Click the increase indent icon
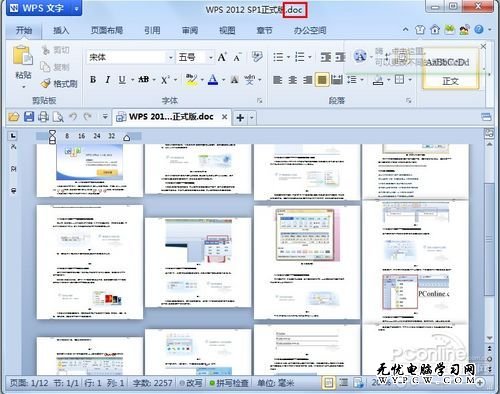Image resolution: width=500 pixels, height=394 pixels. pos(340,57)
